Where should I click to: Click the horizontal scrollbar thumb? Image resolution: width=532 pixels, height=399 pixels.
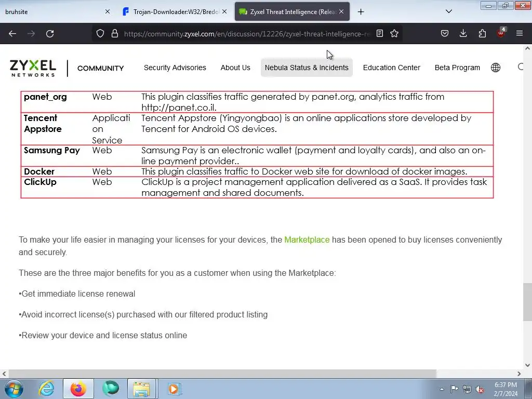pyautogui.click(x=222, y=374)
